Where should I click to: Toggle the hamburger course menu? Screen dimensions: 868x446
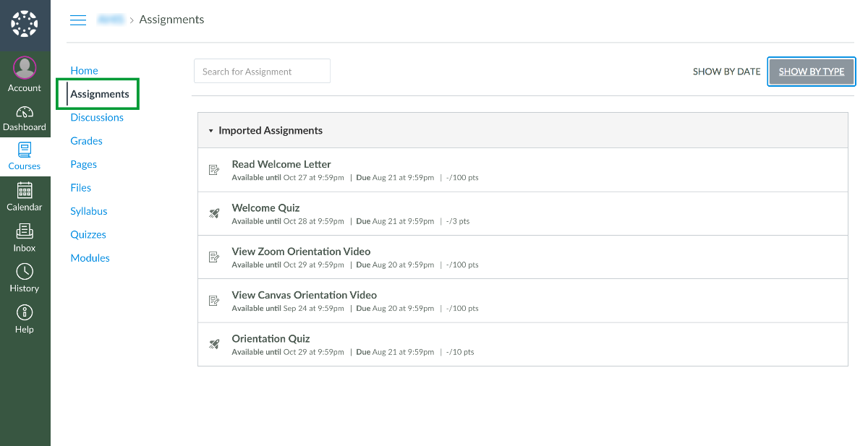(78, 20)
